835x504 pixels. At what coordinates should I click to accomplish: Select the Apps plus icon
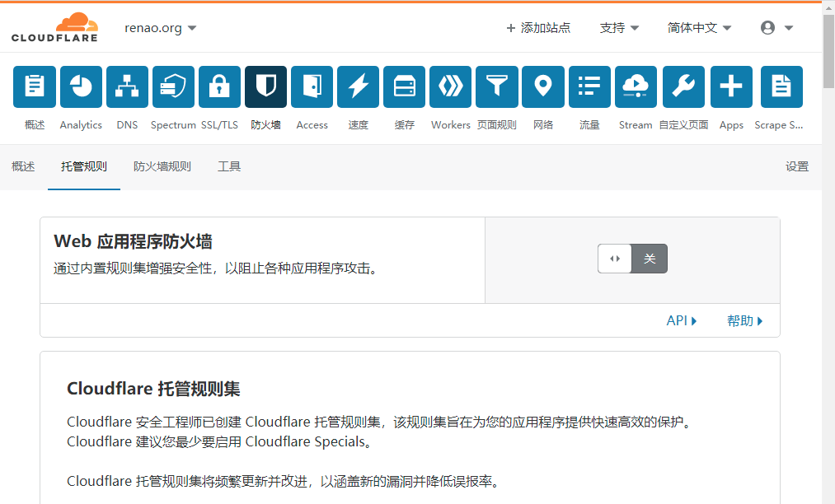pyautogui.click(x=731, y=87)
